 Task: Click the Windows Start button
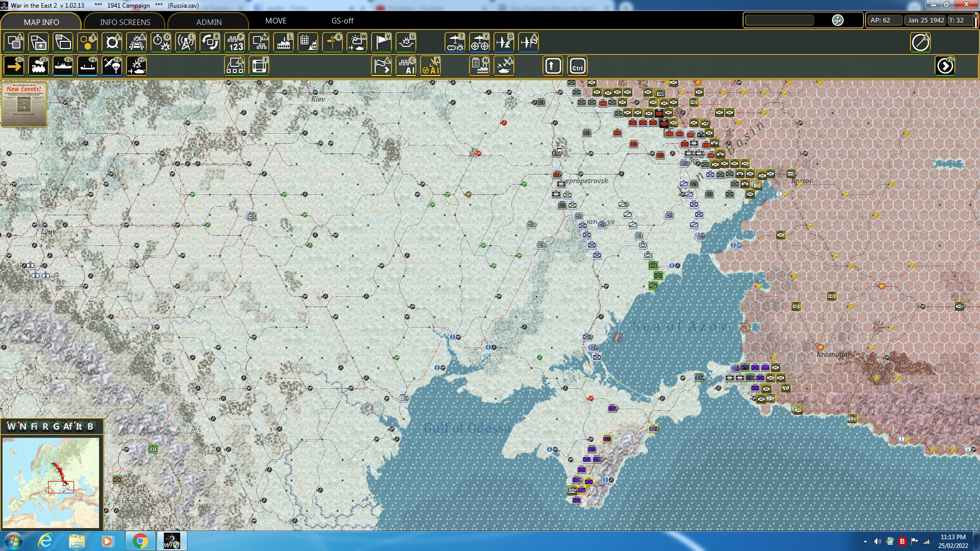point(13,541)
